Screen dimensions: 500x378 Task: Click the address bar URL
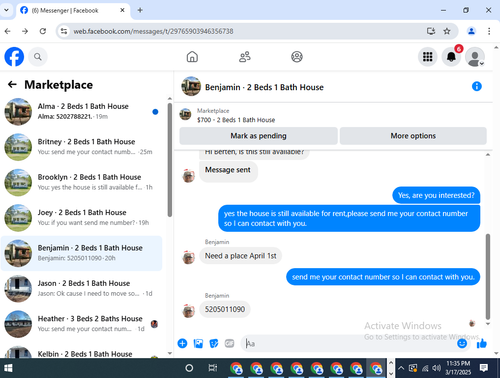pos(153,31)
